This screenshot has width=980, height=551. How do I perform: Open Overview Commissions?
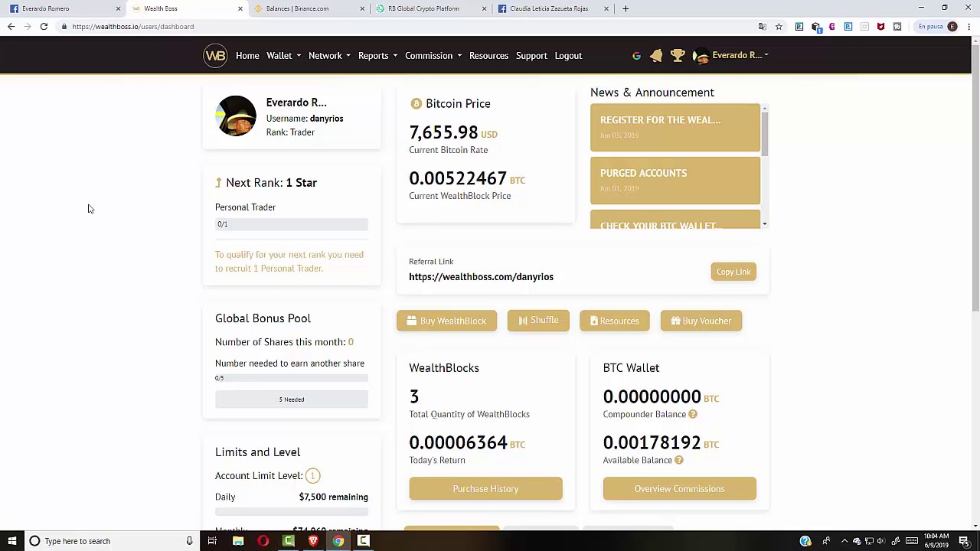[679, 489]
